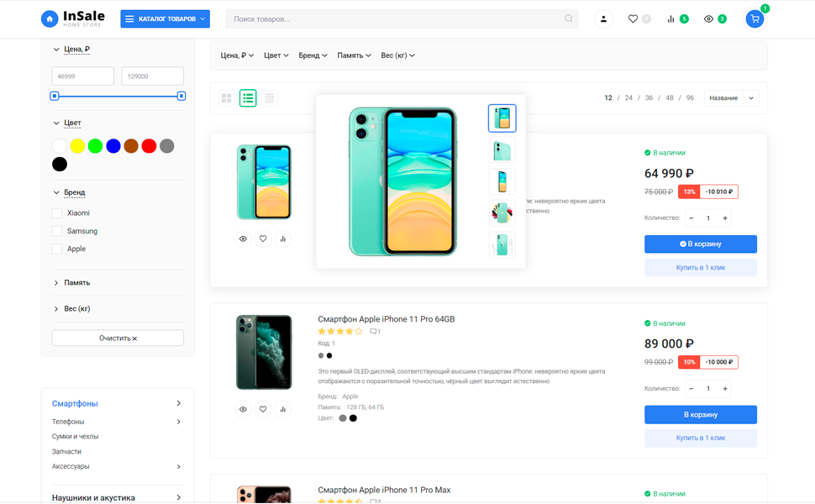Switch to detailed list view

(x=248, y=97)
